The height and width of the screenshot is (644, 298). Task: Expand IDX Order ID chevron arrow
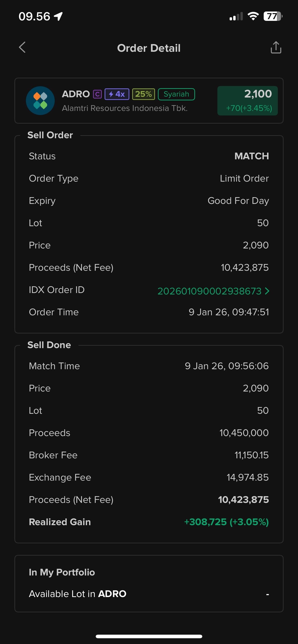coord(267,291)
